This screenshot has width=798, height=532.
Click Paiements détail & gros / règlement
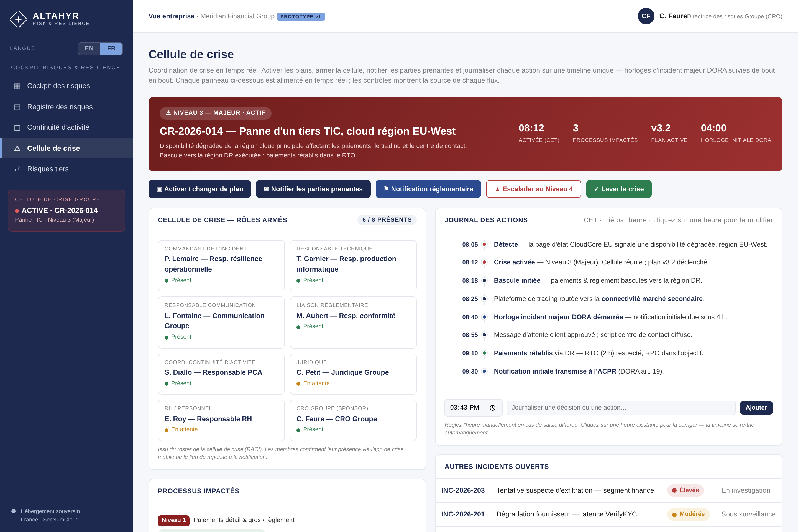[x=244, y=520]
